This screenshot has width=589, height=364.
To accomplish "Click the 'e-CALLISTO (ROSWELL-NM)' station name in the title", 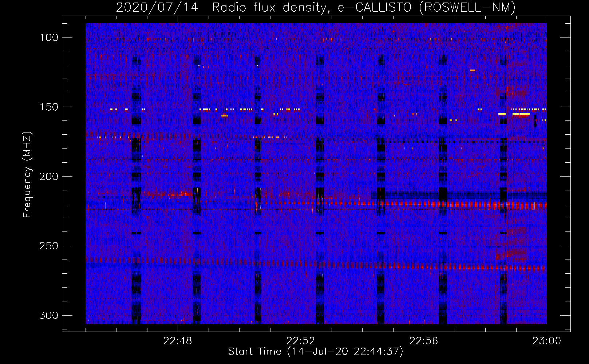I will (427, 8).
